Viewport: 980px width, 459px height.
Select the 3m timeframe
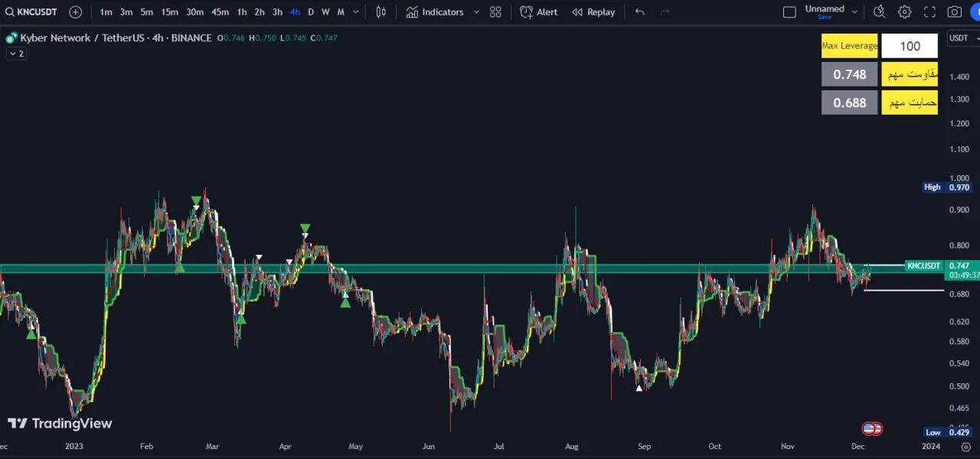point(126,12)
